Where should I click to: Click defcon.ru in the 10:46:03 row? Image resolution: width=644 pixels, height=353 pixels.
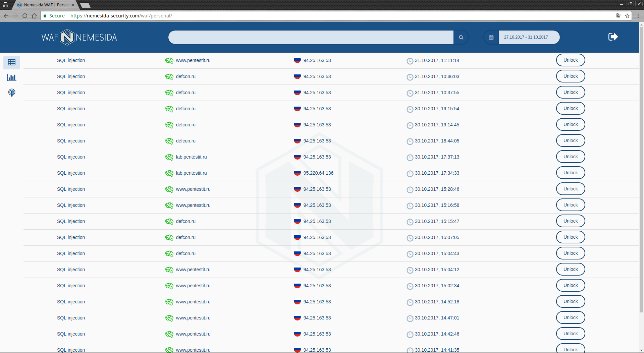(185, 76)
